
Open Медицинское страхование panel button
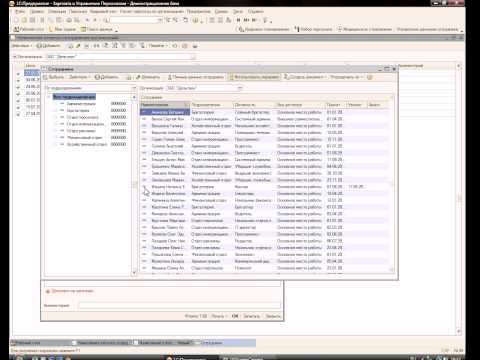click(364, 29)
